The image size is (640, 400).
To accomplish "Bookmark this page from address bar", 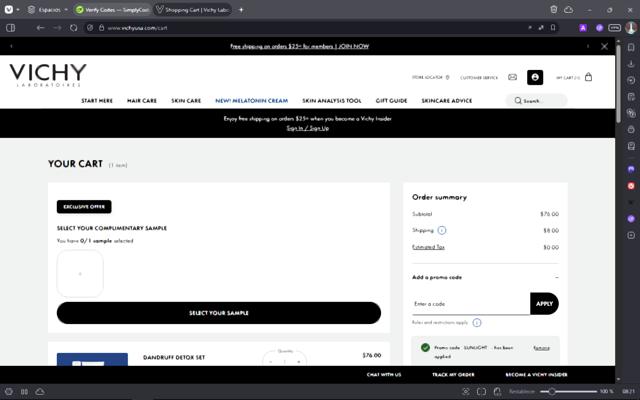I will (x=553, y=28).
